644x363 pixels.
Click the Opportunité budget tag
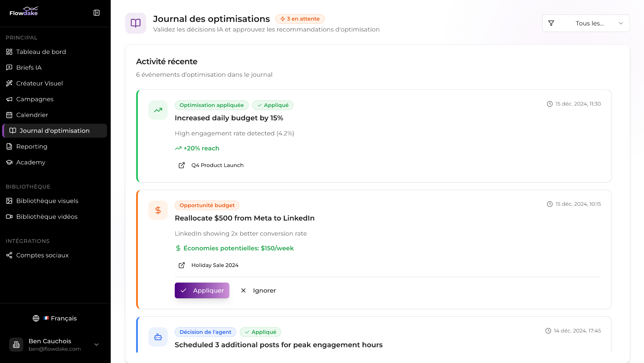coord(207,205)
